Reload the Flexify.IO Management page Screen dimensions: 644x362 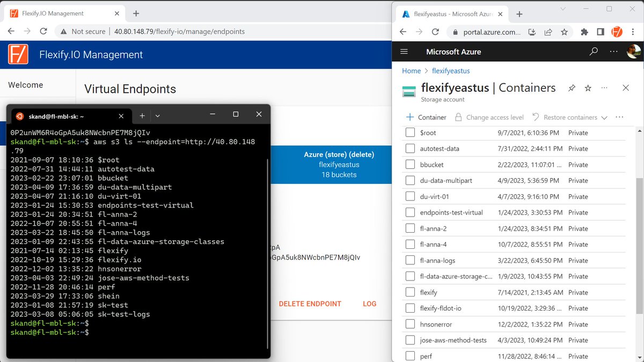coord(43,31)
